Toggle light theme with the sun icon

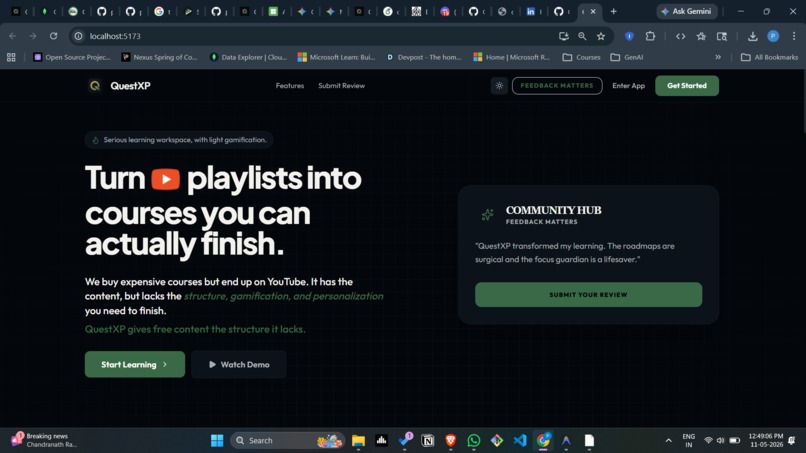499,86
